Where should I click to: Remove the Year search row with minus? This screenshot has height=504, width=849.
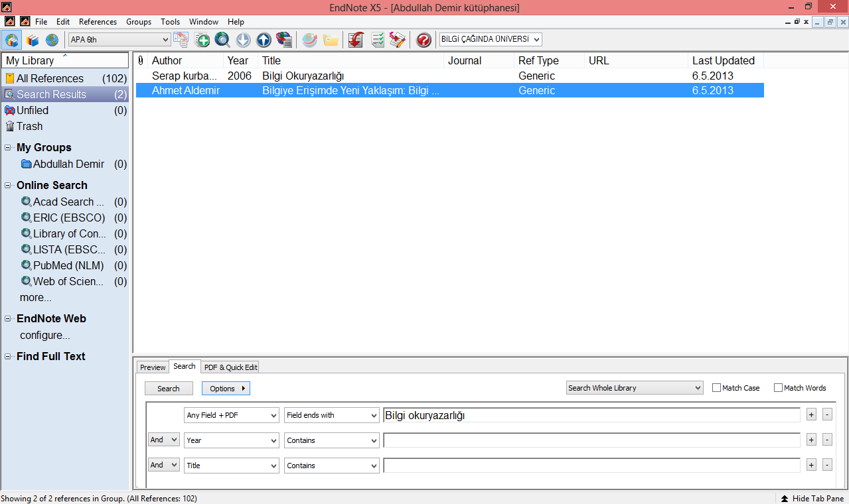pyautogui.click(x=827, y=440)
